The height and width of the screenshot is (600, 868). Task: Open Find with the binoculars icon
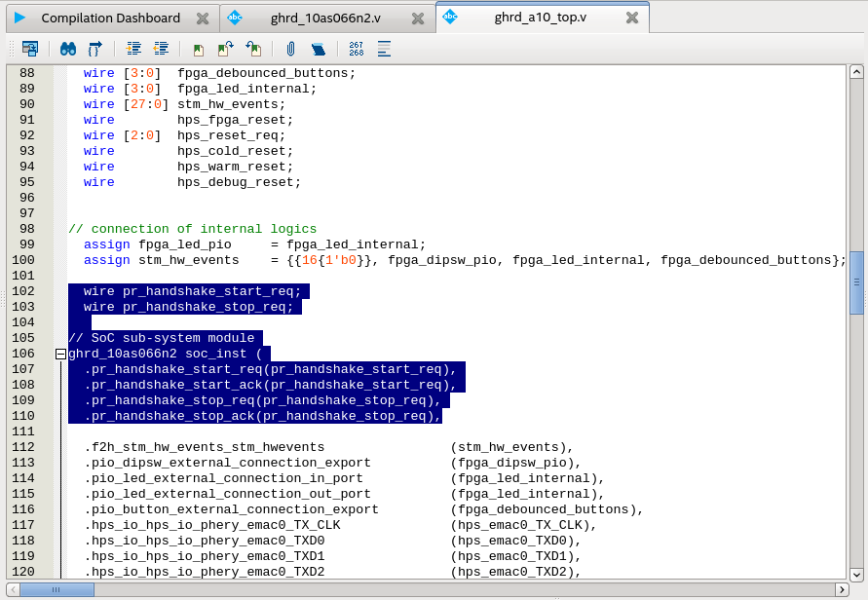pyautogui.click(x=68, y=48)
